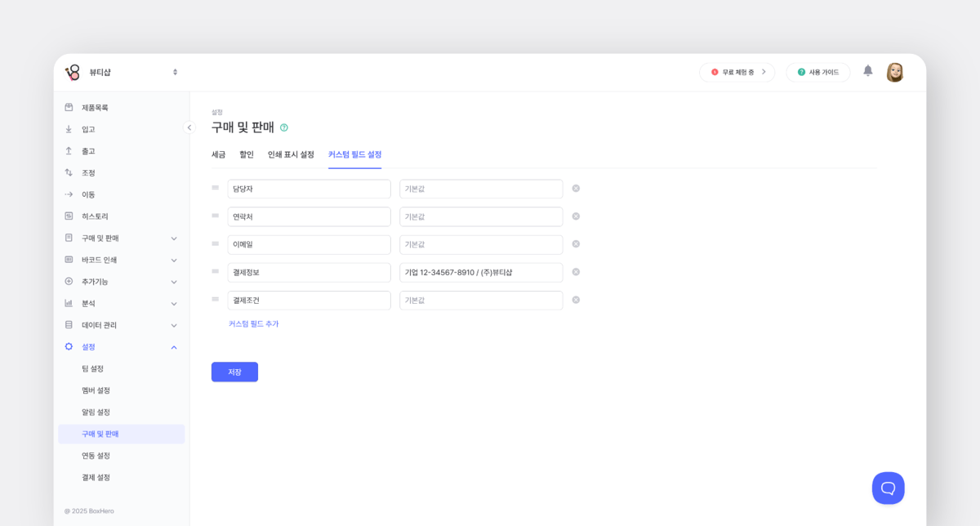View the 히스토리 (history) sidebar icon
This screenshot has height=526, width=980.
click(69, 216)
